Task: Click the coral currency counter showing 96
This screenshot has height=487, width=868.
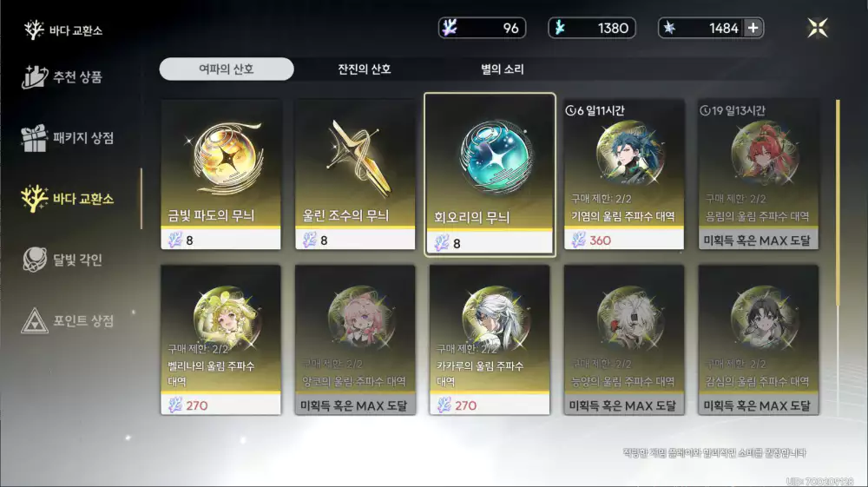Action: (482, 28)
